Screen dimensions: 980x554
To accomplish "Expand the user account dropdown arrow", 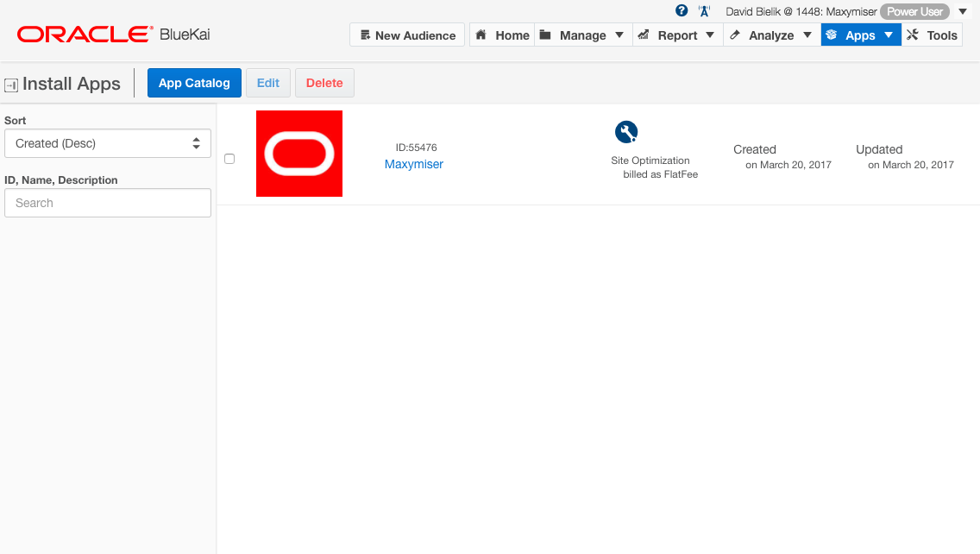I will 963,11.
